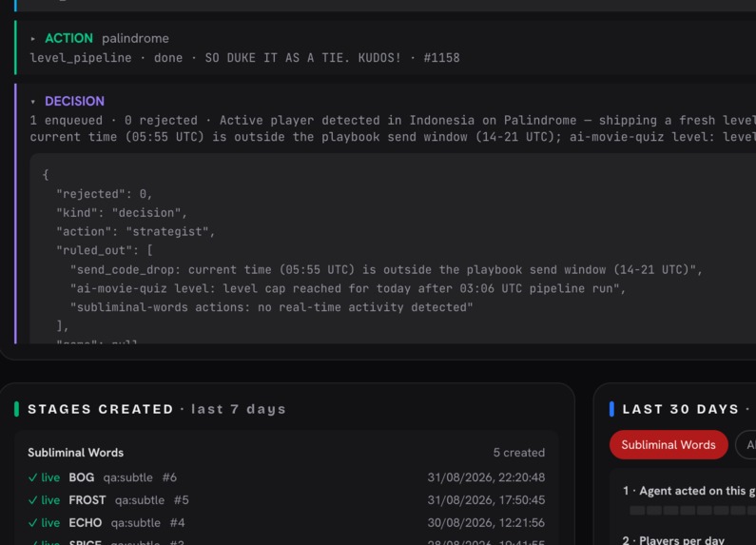
Task: Click timestamp 30/08/2026, 12:21:56
Action: tap(486, 523)
